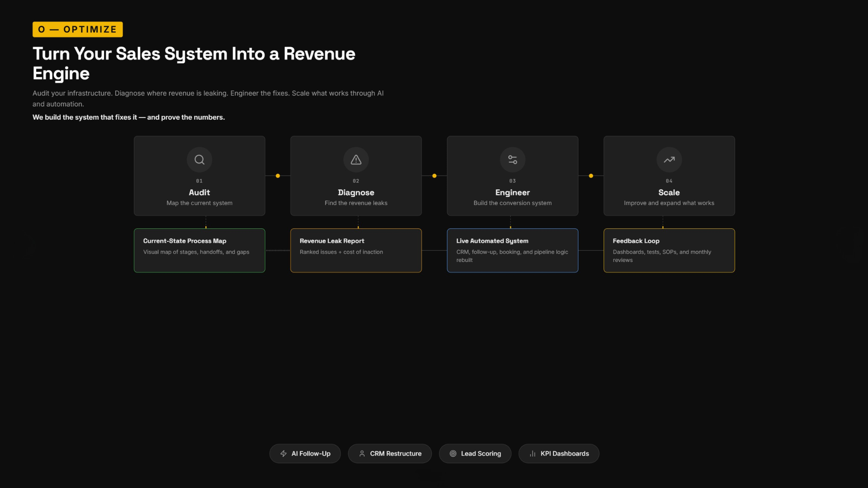Click the step number 02

pos(356,181)
